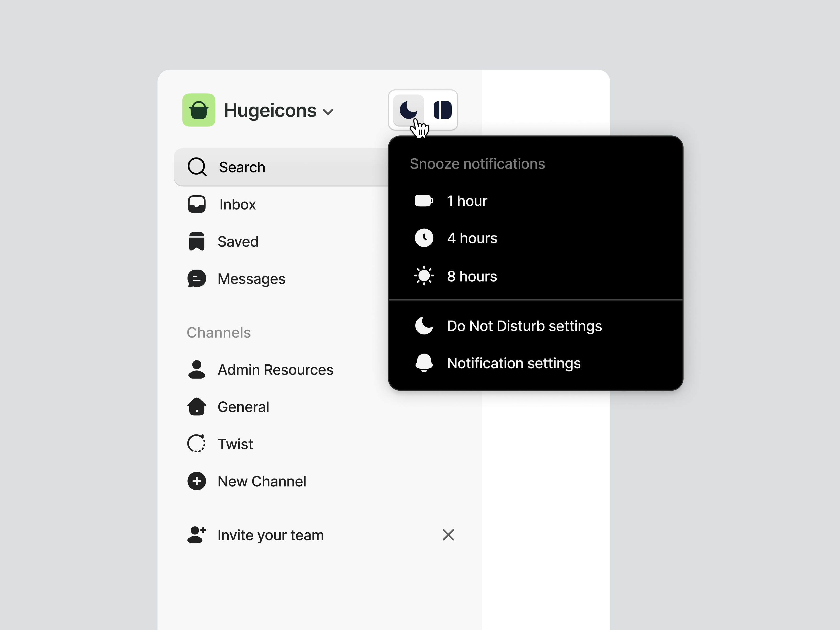The width and height of the screenshot is (840, 630).
Task: Open Notification settings from the menu
Action: click(x=513, y=363)
